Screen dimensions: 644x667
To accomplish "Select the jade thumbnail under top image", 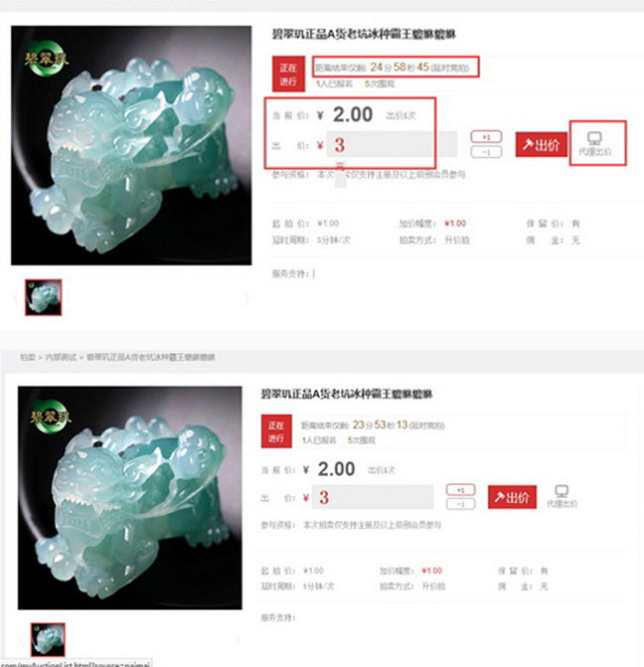I will coord(43,297).
